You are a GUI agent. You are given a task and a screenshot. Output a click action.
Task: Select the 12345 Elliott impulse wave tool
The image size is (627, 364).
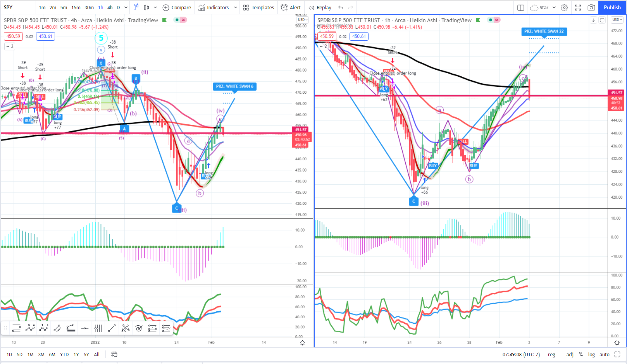(43, 328)
